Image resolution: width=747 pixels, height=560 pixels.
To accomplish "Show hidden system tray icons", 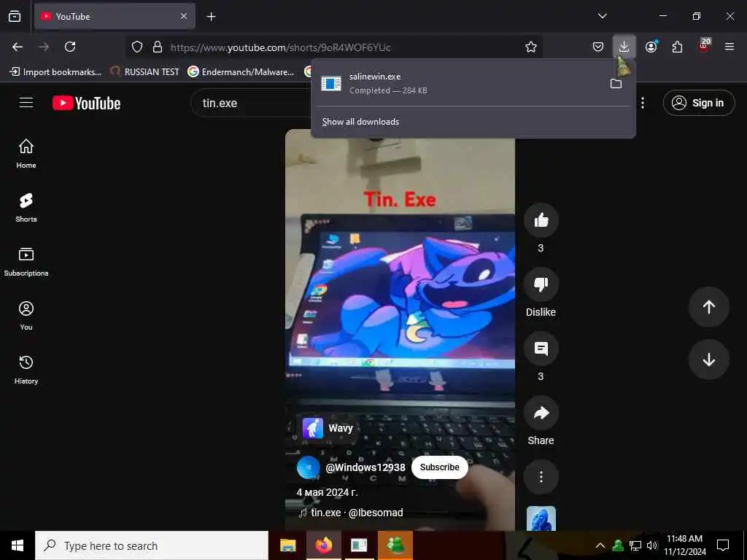I will (600, 545).
